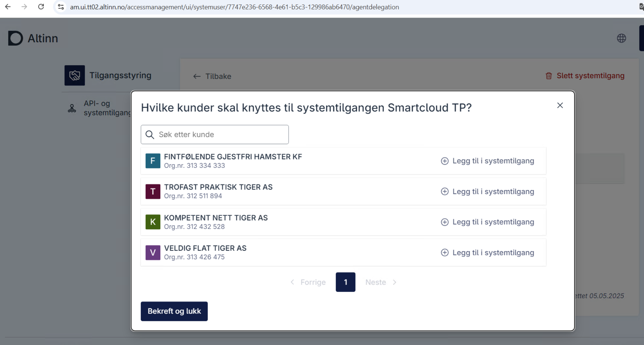Click the browser address bar URL

pos(234,7)
